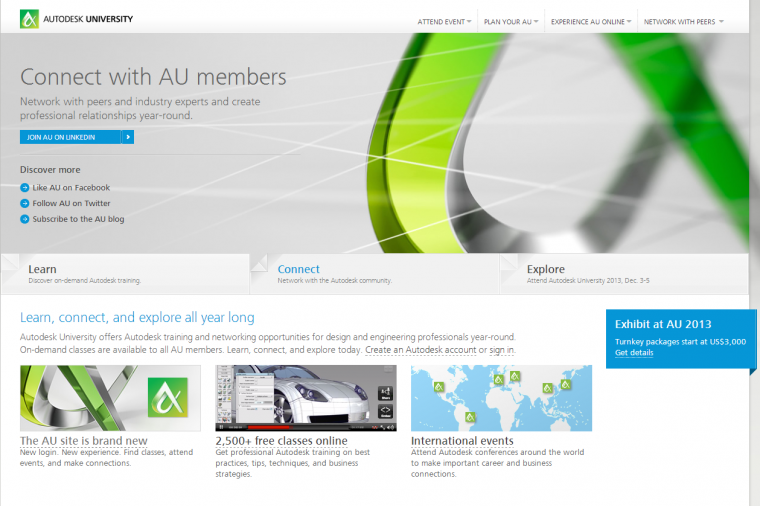Open the Plan Your AU dropdown
Image resolution: width=760 pixels, height=506 pixels.
510,21
